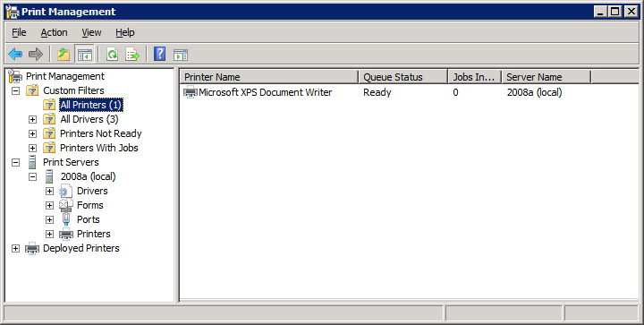This screenshot has height=325, width=644.
Task: Expand the Printers Not Ready node
Action: tap(32, 134)
